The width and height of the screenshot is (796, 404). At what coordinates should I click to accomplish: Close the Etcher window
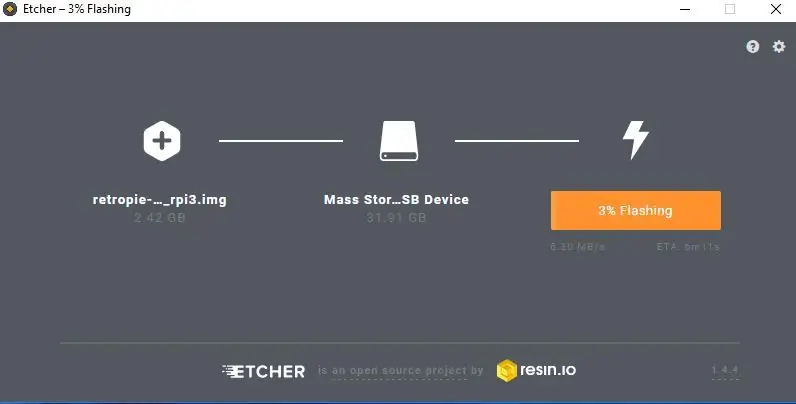tap(776, 9)
